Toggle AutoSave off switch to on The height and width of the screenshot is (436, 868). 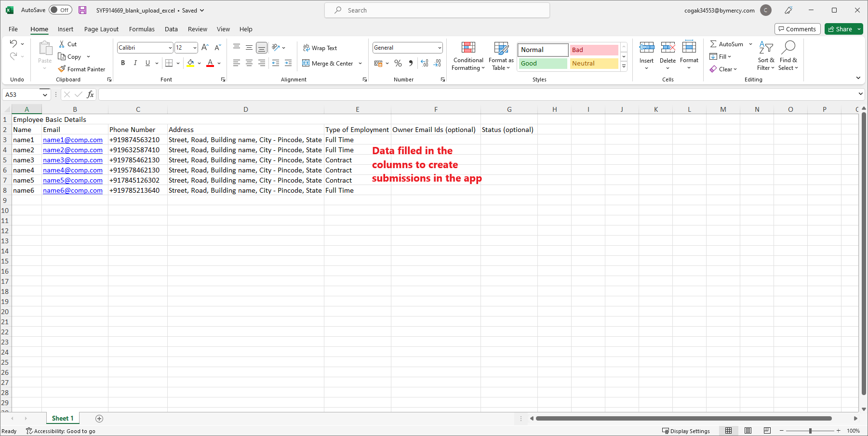(x=60, y=10)
